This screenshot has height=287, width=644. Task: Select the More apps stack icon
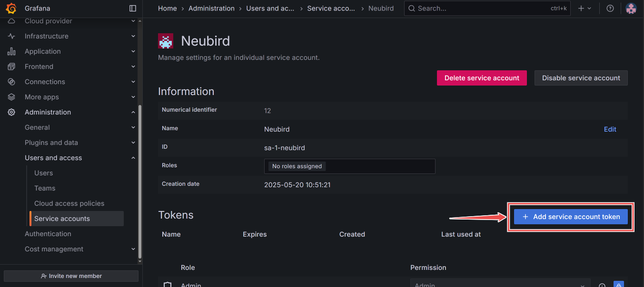click(11, 97)
